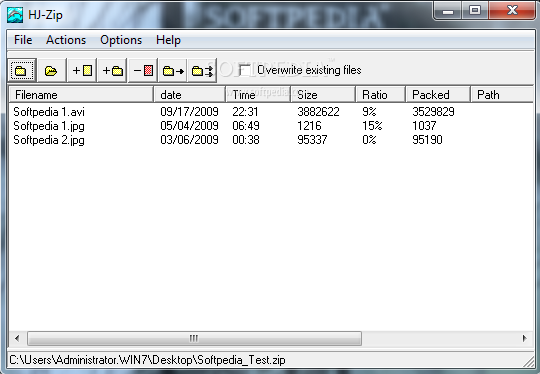The height and width of the screenshot is (374, 540).
Task: Click the HJ-Zip title bar app icon
Action: (x=15, y=15)
